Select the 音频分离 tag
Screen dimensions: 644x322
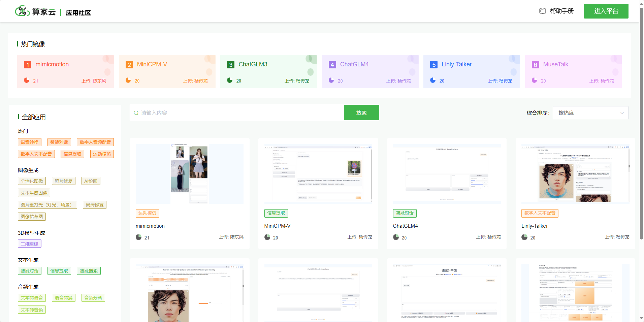click(x=93, y=298)
